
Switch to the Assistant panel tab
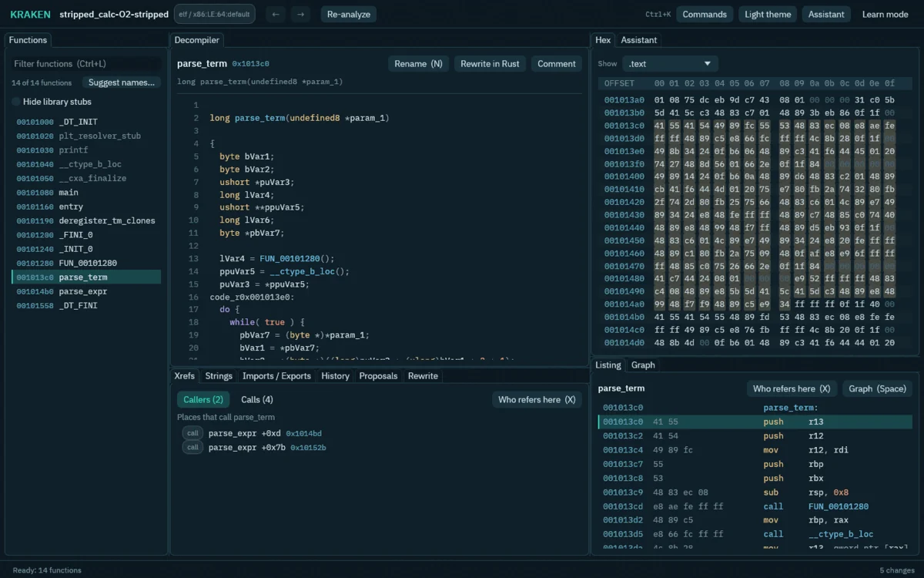coord(639,40)
